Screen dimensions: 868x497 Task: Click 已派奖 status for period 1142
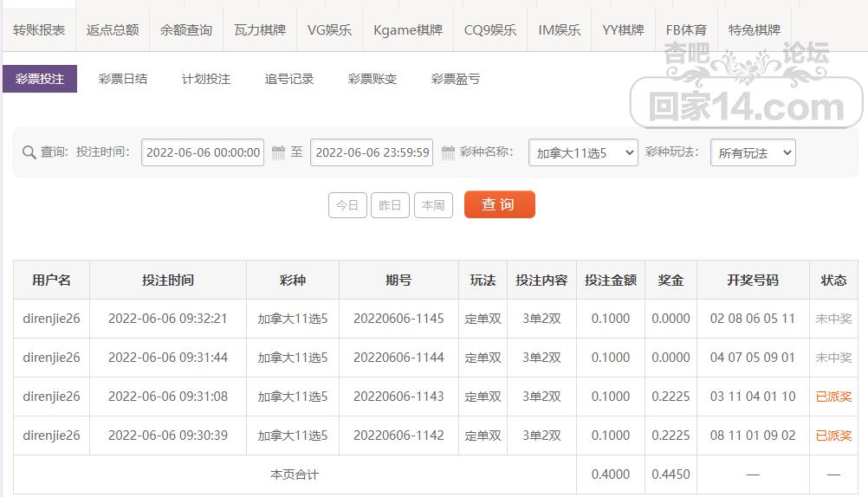click(x=833, y=436)
